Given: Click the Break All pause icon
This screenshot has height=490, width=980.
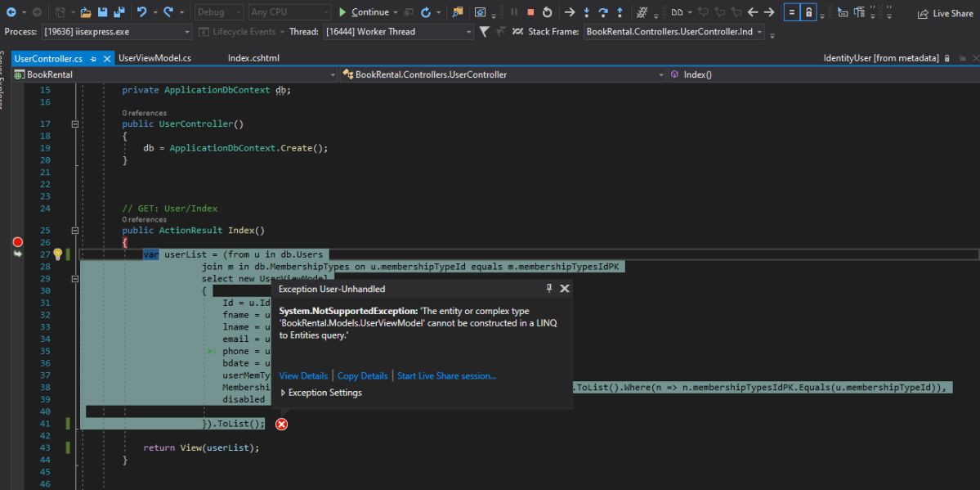Looking at the screenshot, I should coord(514,12).
